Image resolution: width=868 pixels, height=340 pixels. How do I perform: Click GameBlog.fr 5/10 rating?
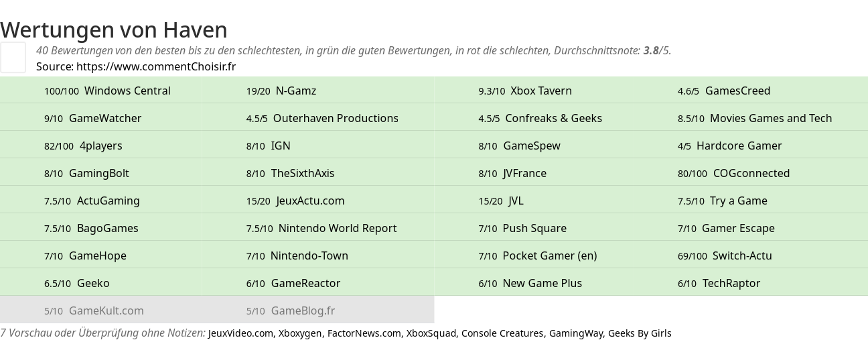(291, 310)
